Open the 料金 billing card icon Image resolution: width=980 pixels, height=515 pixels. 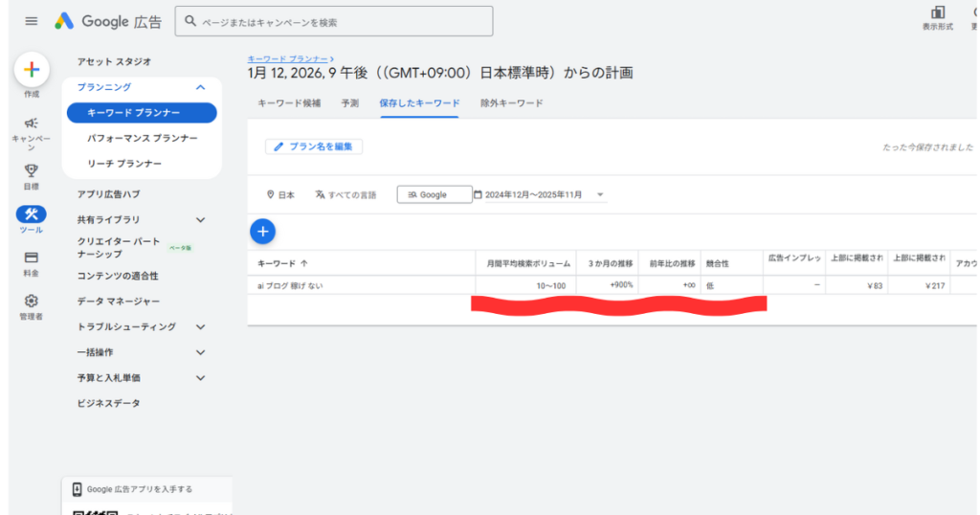(x=32, y=257)
